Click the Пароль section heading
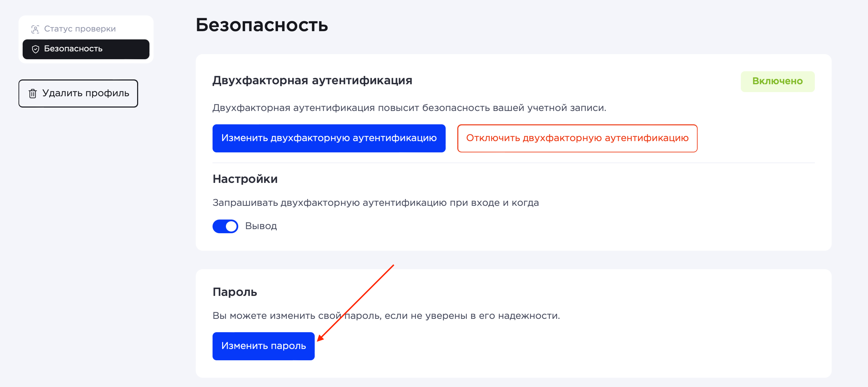Viewport: 868px width, 387px height. click(234, 292)
